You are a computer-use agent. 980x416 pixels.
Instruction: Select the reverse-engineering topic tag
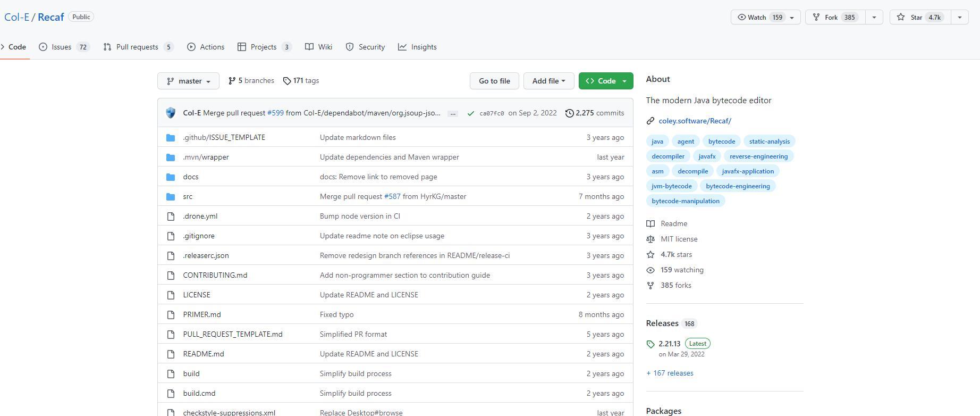tap(758, 156)
